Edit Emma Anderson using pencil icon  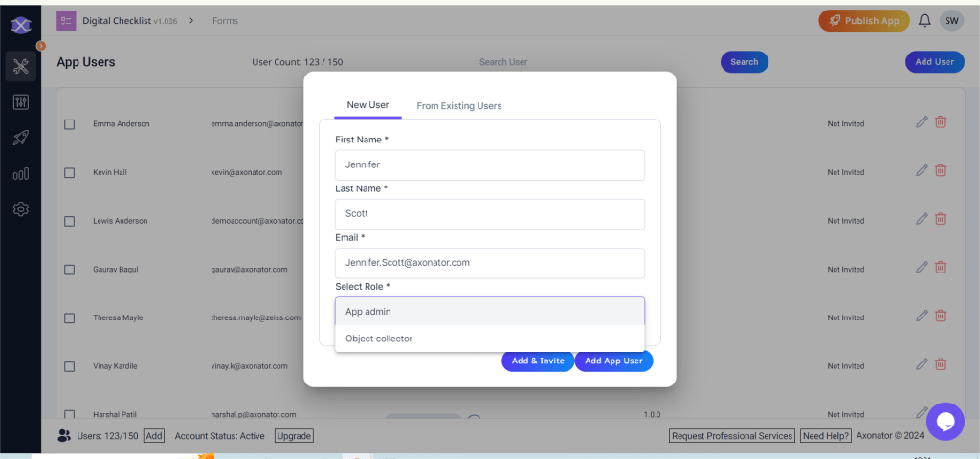(x=922, y=122)
